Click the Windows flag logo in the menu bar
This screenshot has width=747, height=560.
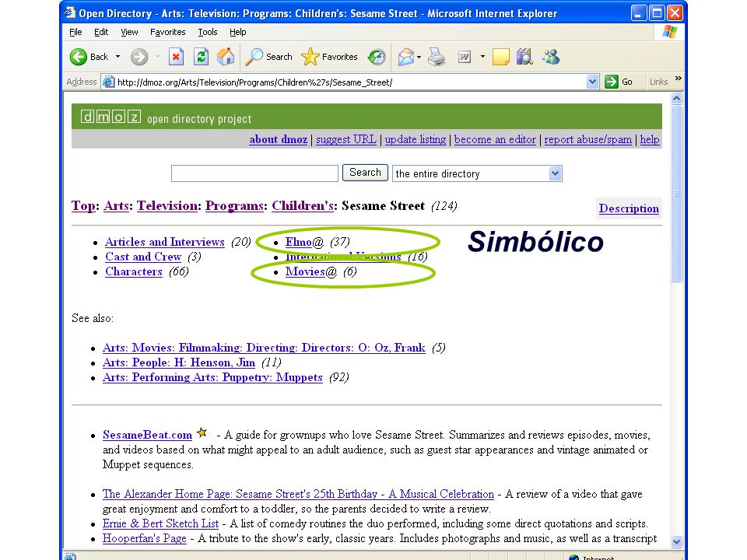click(x=669, y=32)
